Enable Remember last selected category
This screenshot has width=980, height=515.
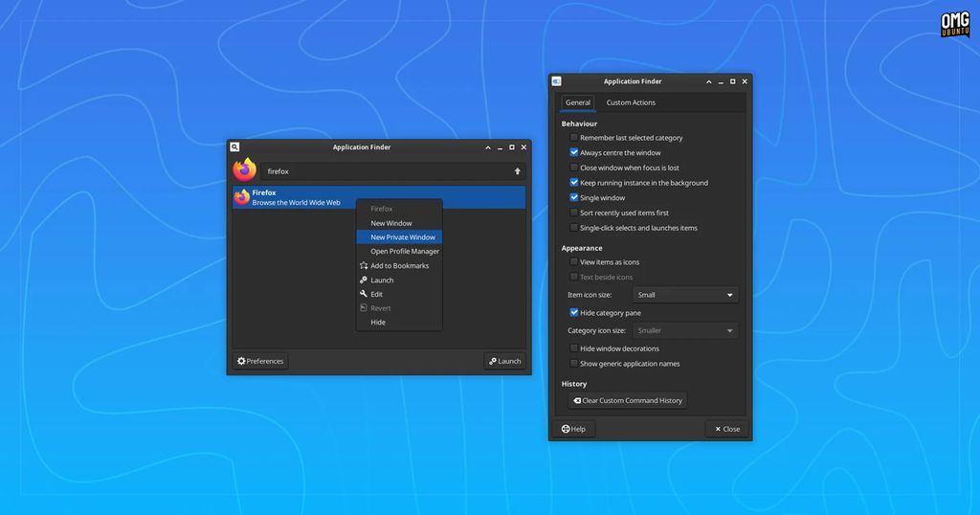point(574,138)
